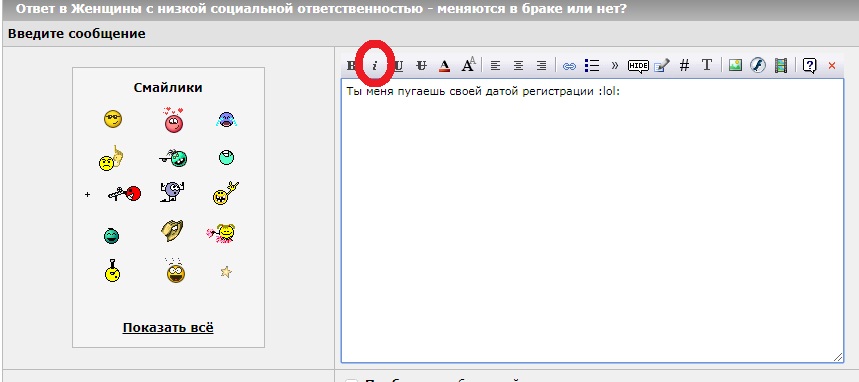This screenshot has width=859, height=382.
Task: Center align the message text
Action: pos(518,66)
